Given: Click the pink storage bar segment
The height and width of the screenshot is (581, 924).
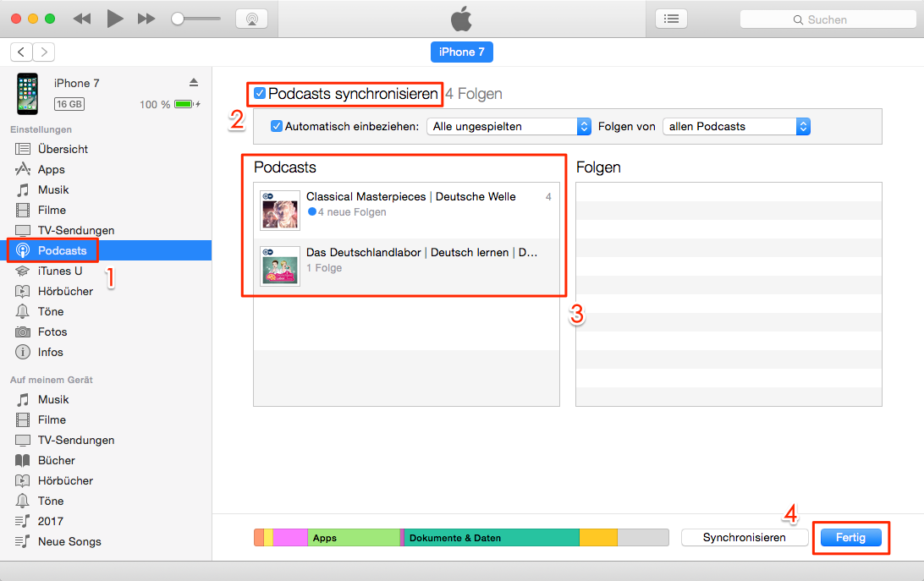Looking at the screenshot, I should 290,537.
